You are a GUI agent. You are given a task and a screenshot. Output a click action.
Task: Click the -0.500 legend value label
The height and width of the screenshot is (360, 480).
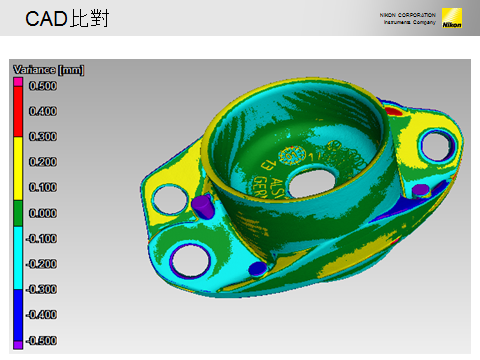[x=41, y=341]
